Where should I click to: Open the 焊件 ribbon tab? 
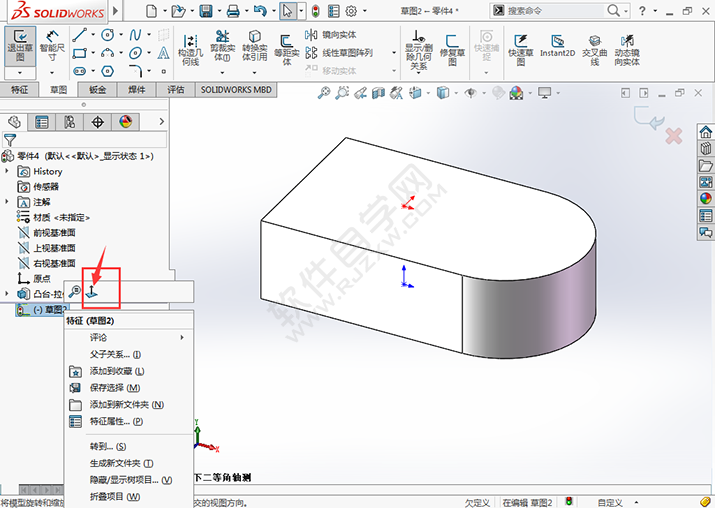[x=136, y=90]
